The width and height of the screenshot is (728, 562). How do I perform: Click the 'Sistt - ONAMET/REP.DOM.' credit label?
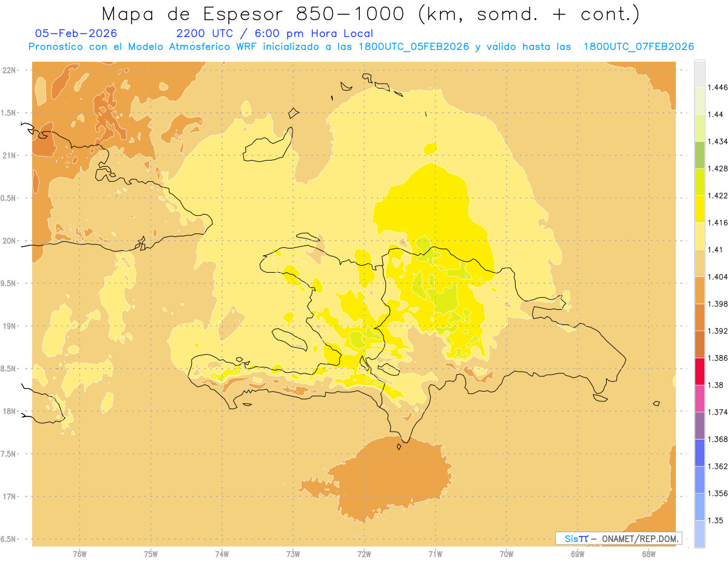619,538
